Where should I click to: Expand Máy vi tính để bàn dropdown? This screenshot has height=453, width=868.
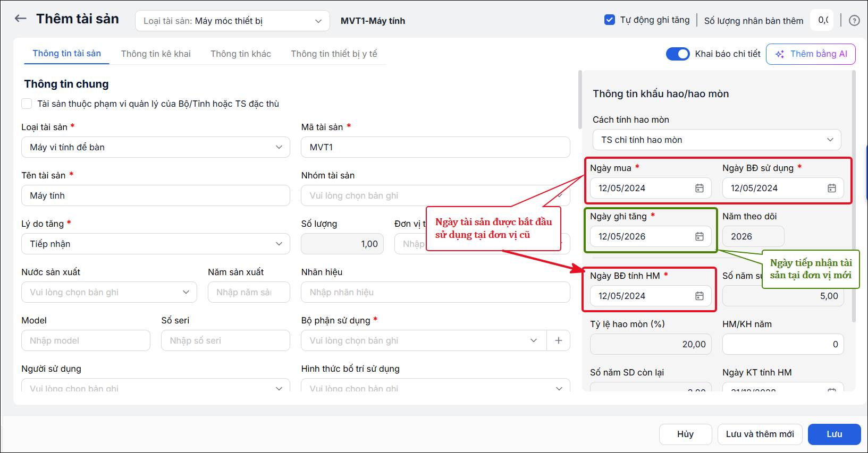(x=156, y=147)
